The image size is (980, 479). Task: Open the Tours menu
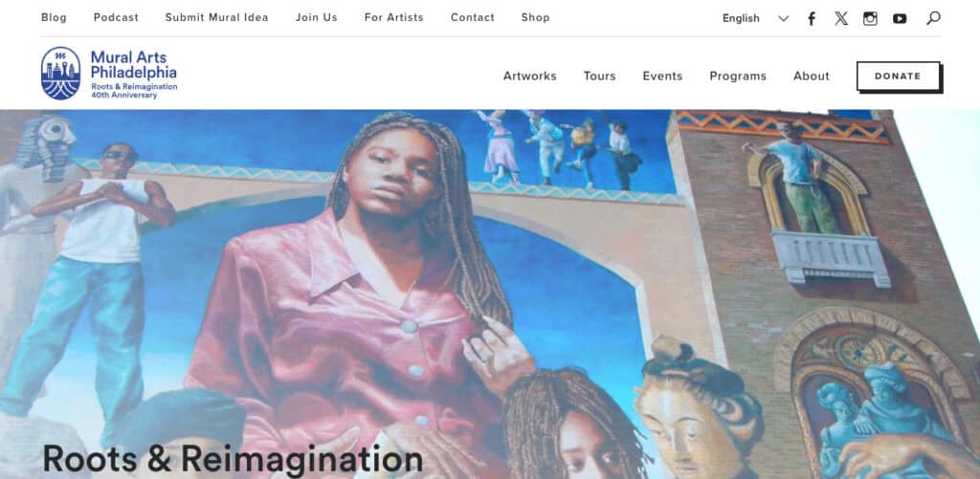599,76
